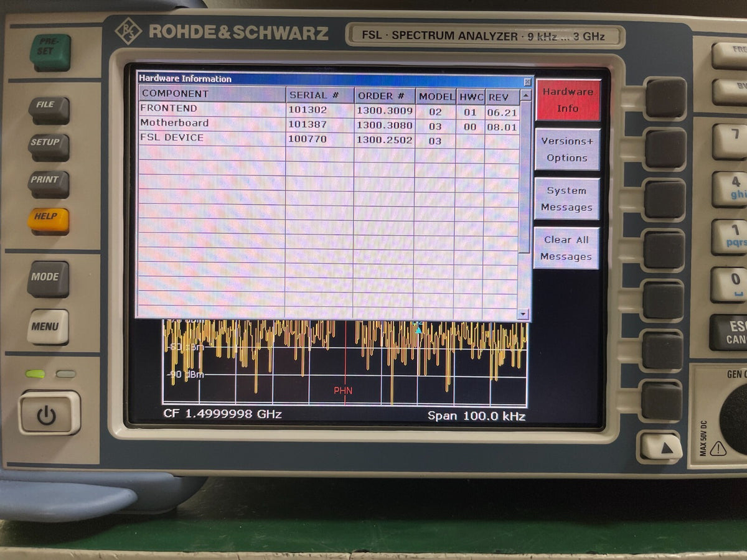
Task: Click the SERIAL # column header
Action: coord(321,95)
